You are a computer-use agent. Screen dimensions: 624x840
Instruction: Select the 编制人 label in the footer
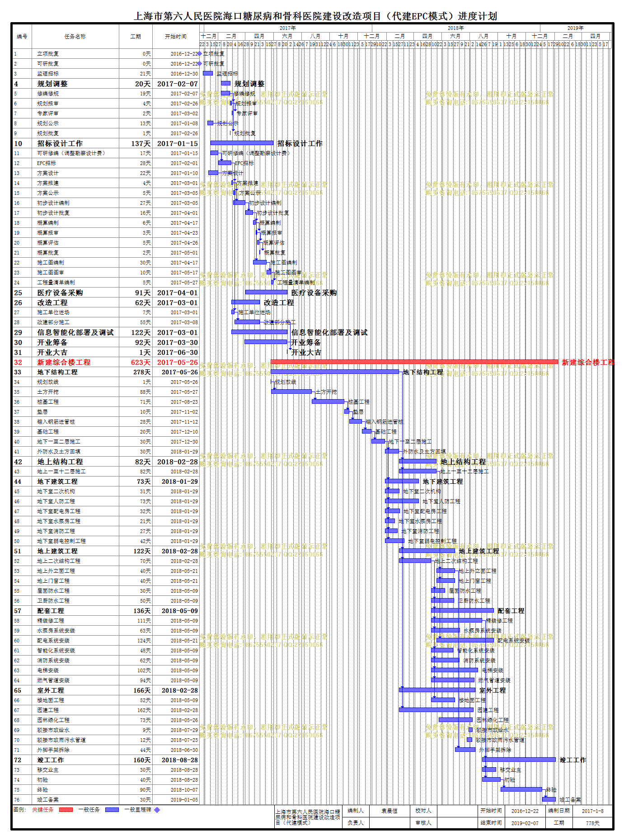[x=356, y=811]
